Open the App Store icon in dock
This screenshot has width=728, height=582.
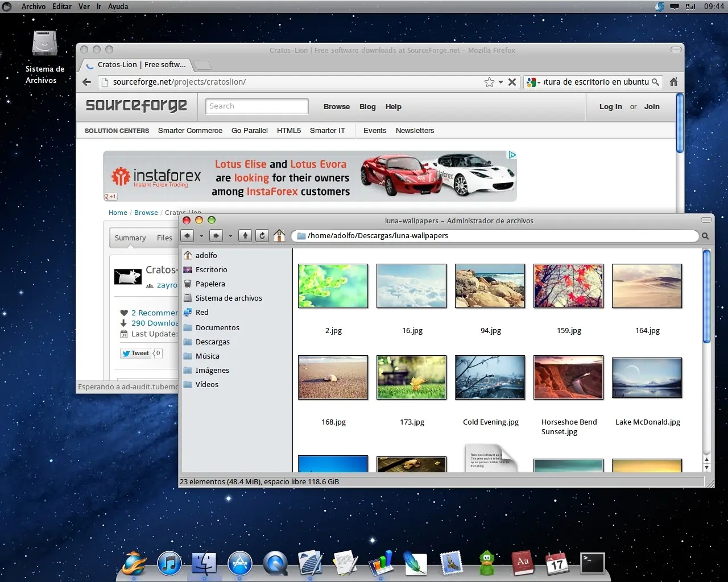pos(239,563)
